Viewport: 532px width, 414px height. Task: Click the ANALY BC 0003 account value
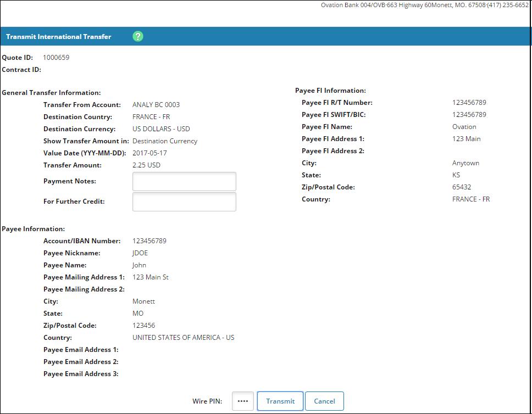click(156, 105)
